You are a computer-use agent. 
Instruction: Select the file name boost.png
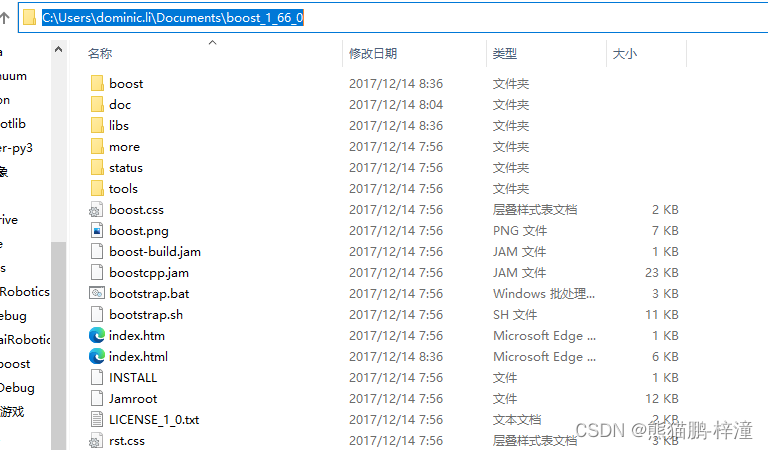(x=139, y=231)
